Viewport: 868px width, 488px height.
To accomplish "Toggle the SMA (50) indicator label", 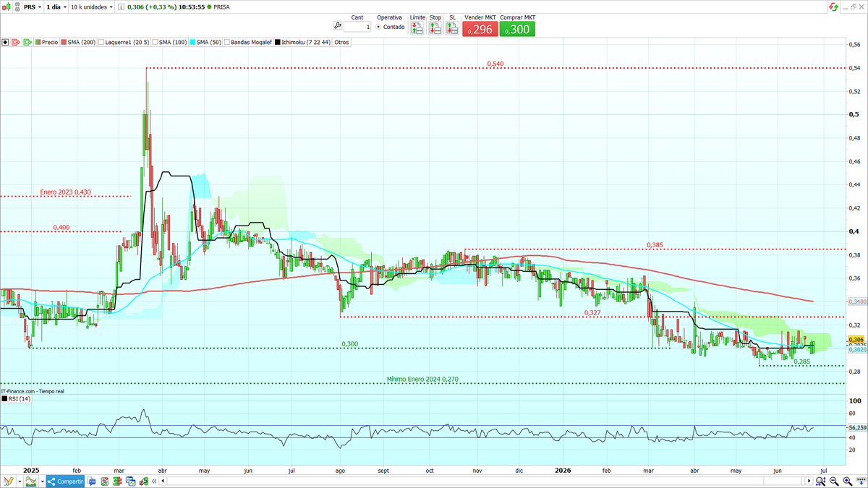I will click(x=208, y=42).
